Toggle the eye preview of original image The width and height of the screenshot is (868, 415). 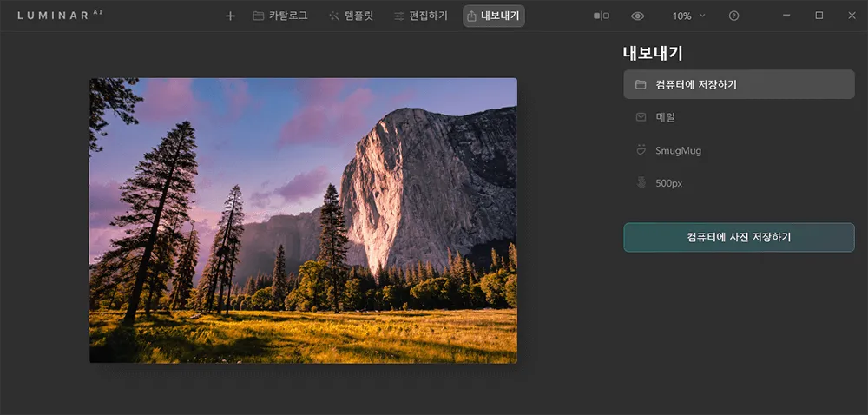638,16
